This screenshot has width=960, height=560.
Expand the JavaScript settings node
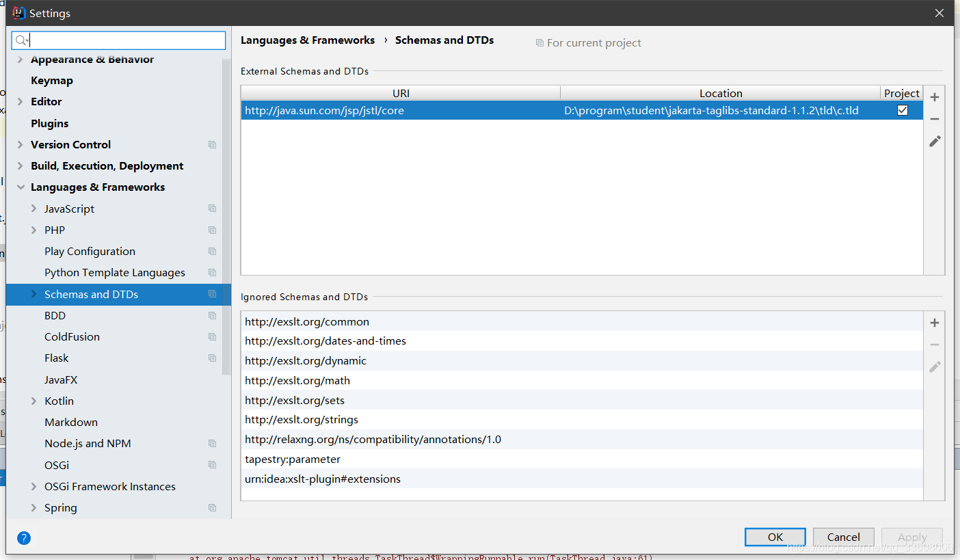coord(34,209)
